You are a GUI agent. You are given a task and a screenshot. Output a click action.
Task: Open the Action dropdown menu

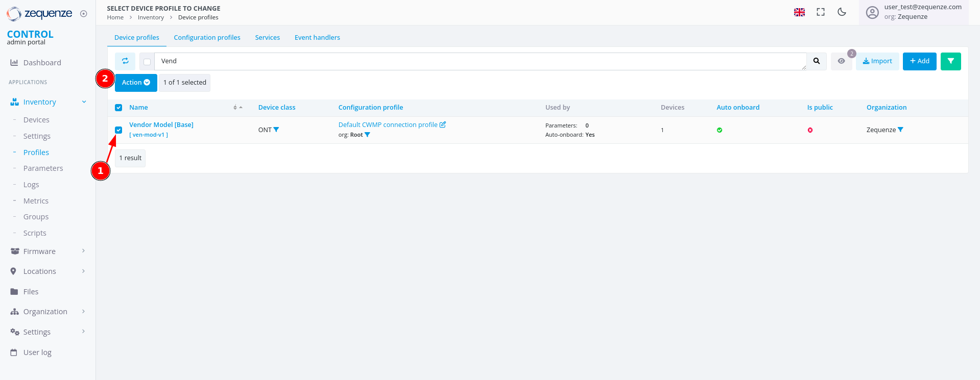tap(136, 83)
